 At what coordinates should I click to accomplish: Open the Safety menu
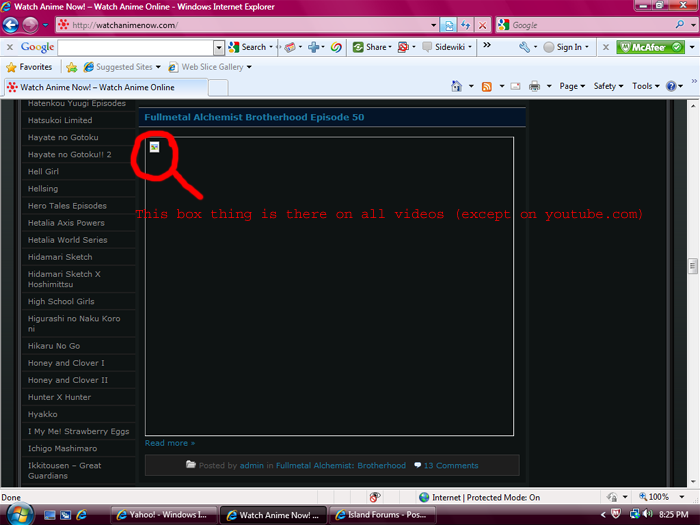tap(608, 86)
